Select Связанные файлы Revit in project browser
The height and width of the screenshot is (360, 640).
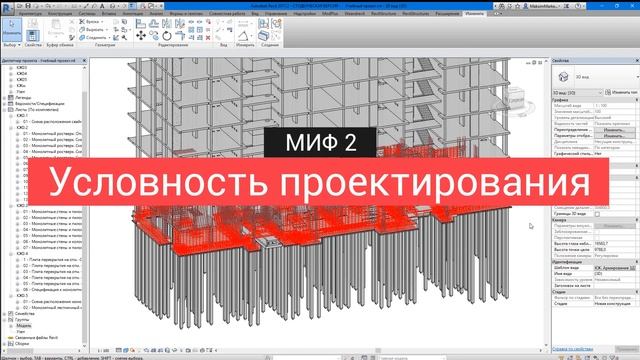(36, 338)
